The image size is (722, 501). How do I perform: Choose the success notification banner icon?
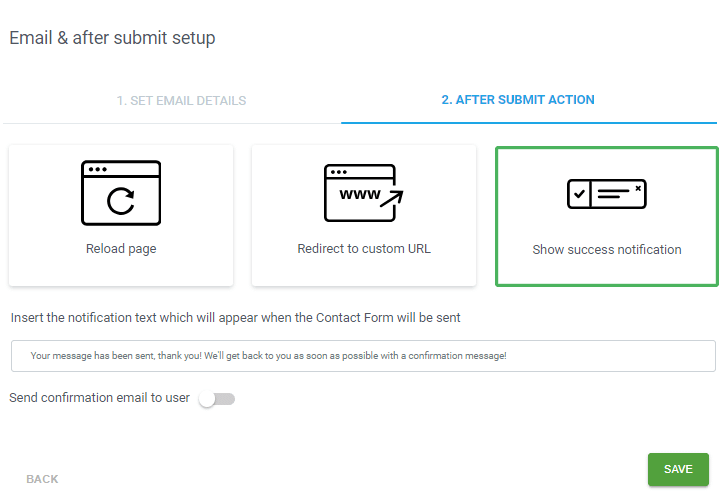tap(607, 194)
